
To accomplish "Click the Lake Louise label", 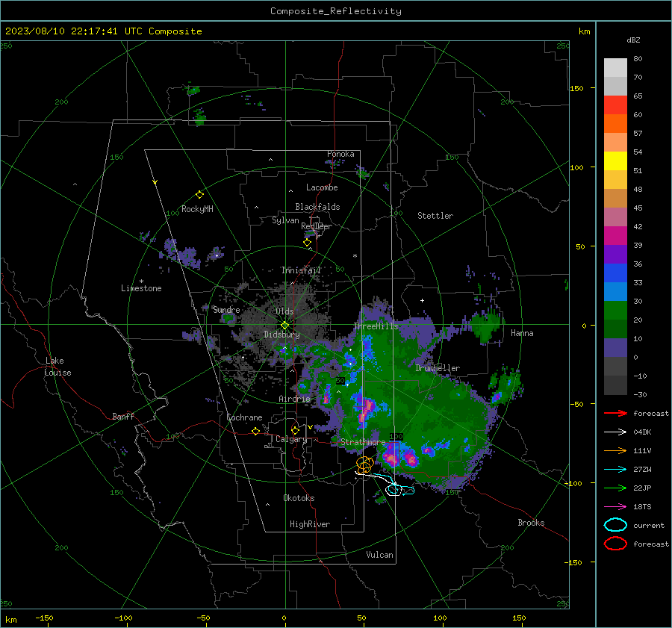I will pyautogui.click(x=57, y=367).
